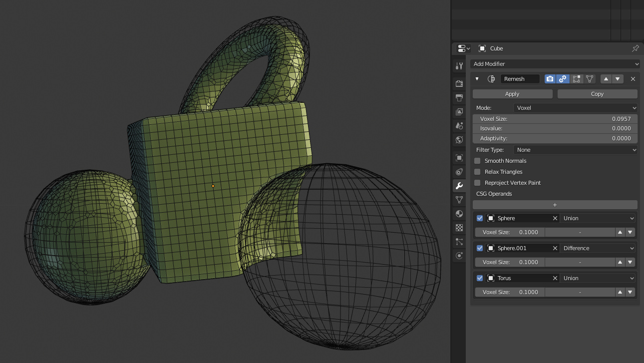Open the Torus operand Union dropdown

(x=599, y=278)
